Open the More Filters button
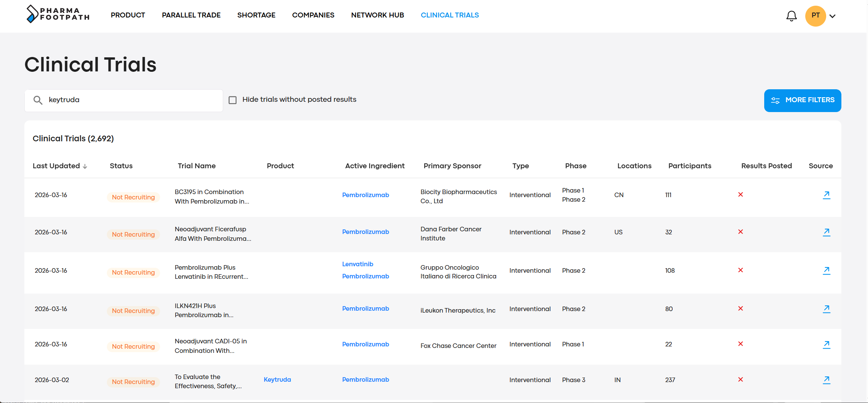Image resolution: width=868 pixels, height=403 pixels. click(802, 100)
